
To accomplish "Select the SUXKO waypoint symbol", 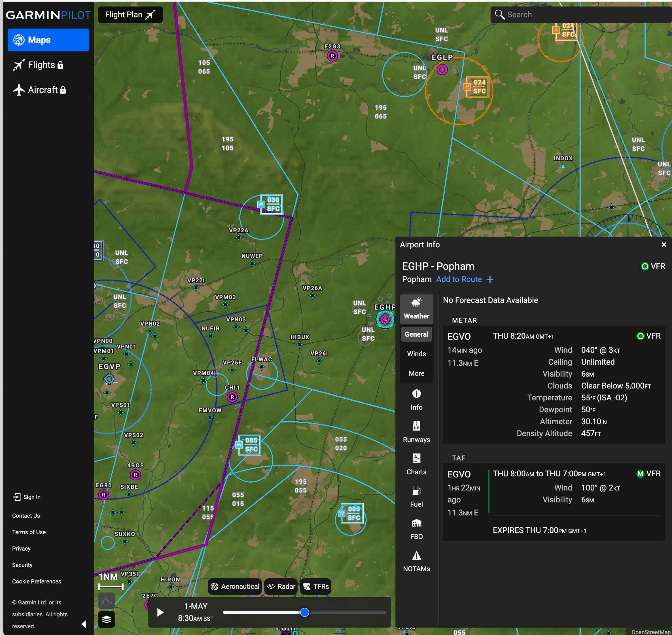I will pos(125,541).
